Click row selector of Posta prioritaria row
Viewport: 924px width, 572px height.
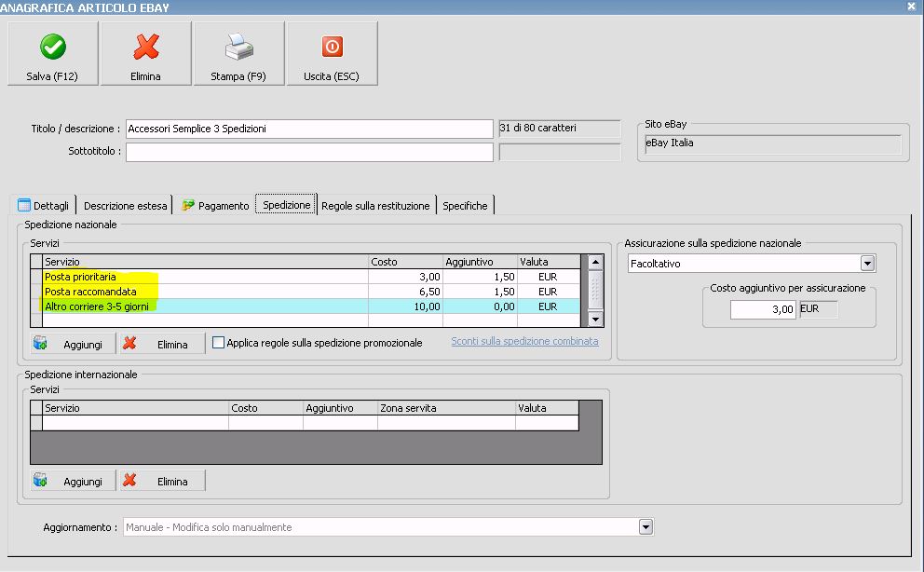coord(36,277)
